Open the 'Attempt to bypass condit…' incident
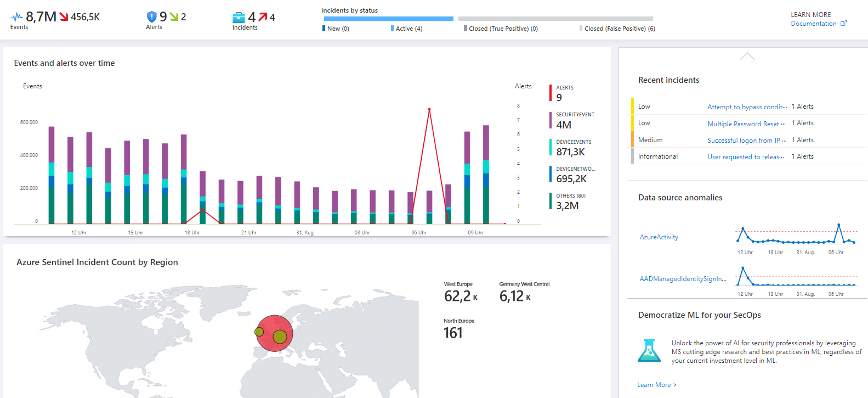Viewport: 868px width, 398px height. point(747,107)
